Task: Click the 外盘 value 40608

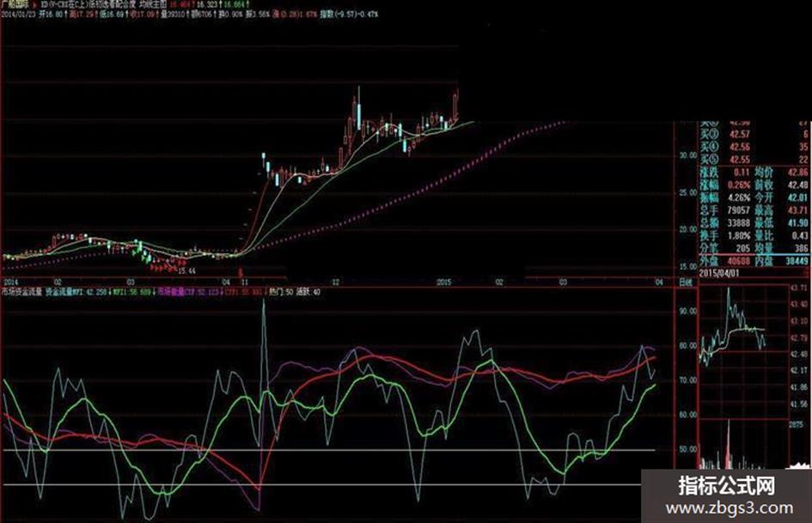Action: tap(738, 261)
